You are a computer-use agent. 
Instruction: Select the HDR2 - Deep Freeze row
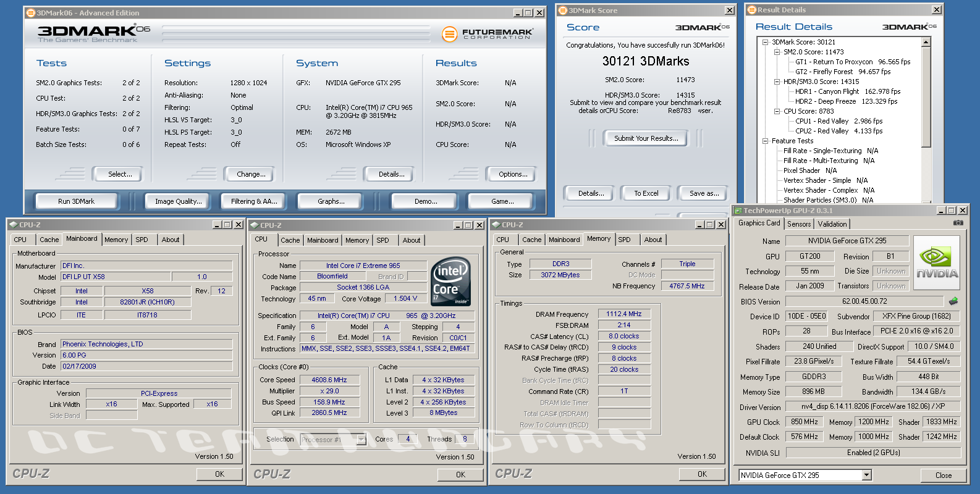tap(847, 101)
